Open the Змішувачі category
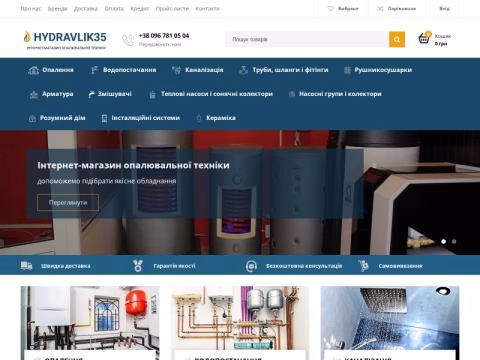The image size is (480, 360). click(115, 94)
